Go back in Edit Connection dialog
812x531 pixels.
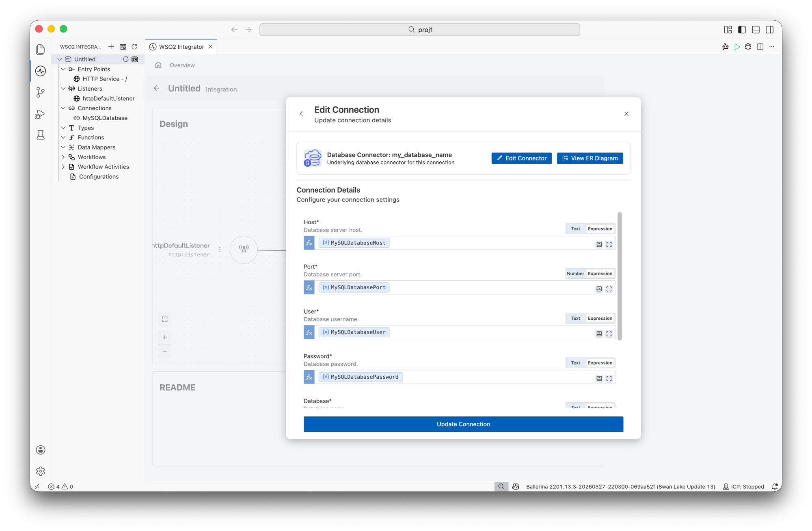301,114
